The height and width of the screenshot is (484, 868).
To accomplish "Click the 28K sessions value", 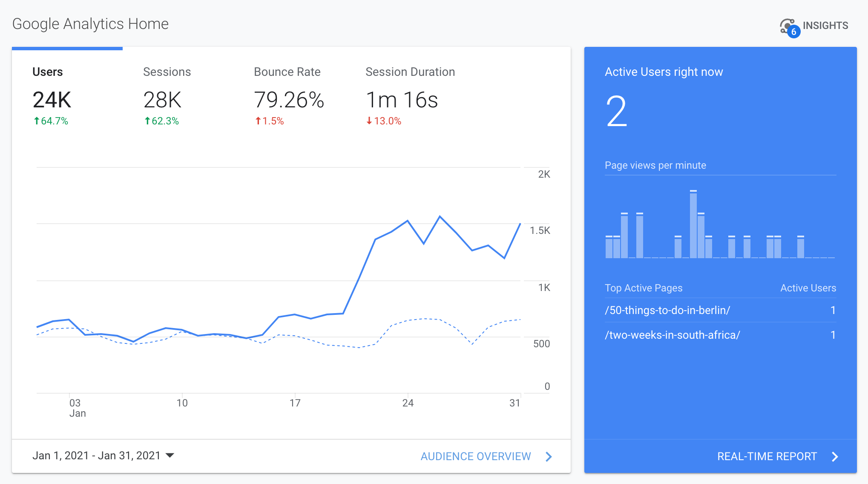I will [x=162, y=100].
